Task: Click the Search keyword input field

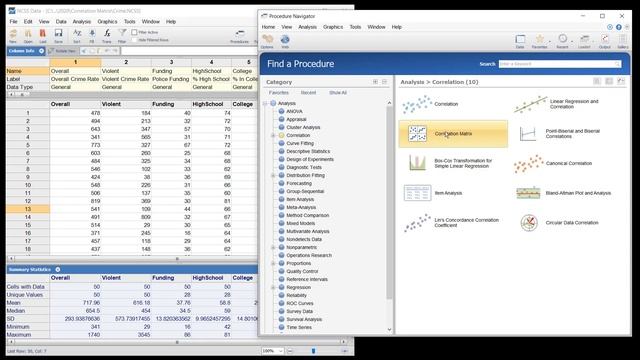Action: tap(560, 64)
